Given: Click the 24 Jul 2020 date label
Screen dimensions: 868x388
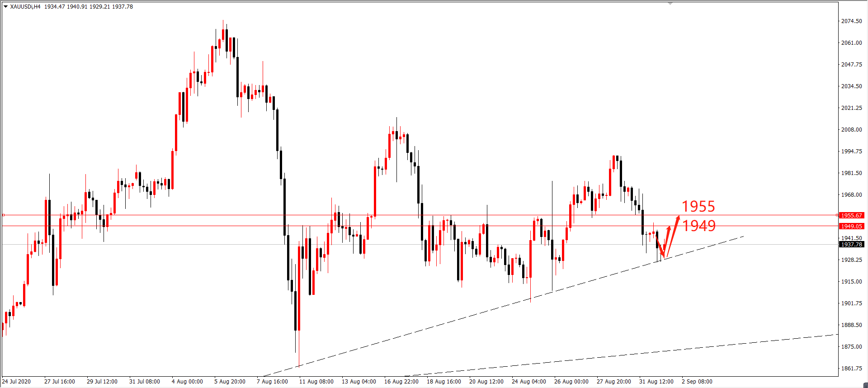Looking at the screenshot, I should click(16, 382).
